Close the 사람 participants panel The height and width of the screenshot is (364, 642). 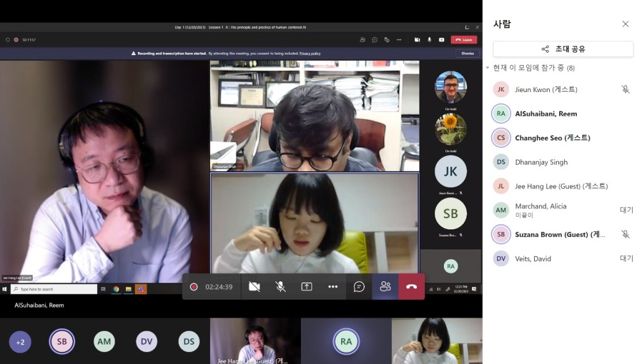(x=625, y=24)
